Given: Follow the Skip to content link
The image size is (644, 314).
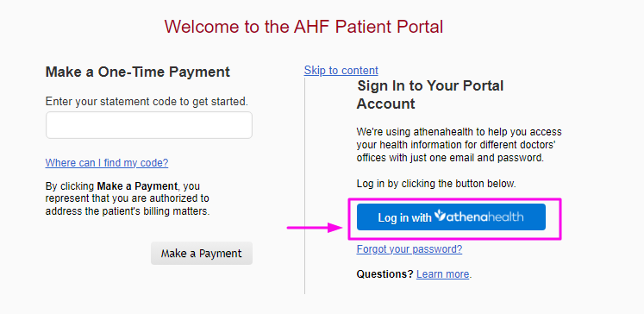Looking at the screenshot, I should pyautogui.click(x=341, y=70).
